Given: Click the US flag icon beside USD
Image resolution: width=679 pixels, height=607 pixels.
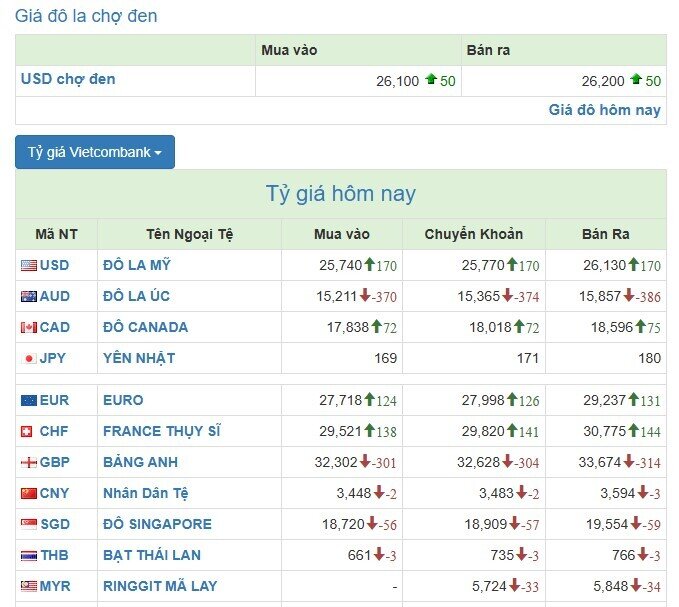Looking at the screenshot, I should point(29,265).
